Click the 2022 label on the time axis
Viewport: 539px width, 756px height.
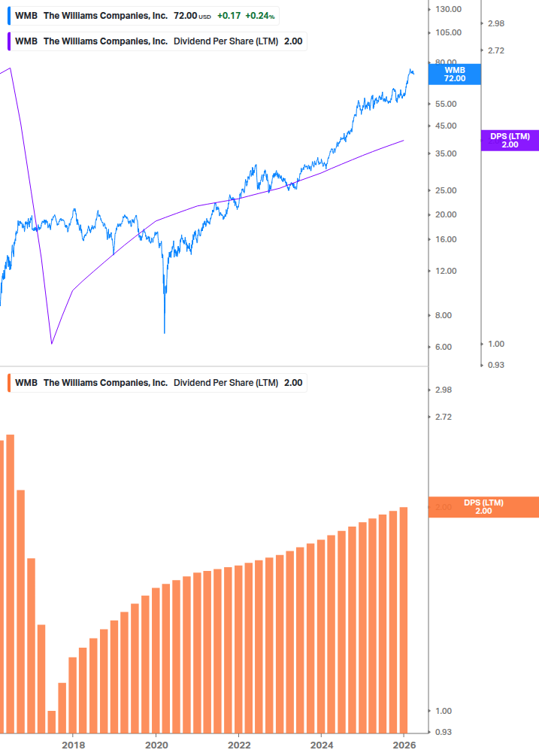tap(239, 745)
